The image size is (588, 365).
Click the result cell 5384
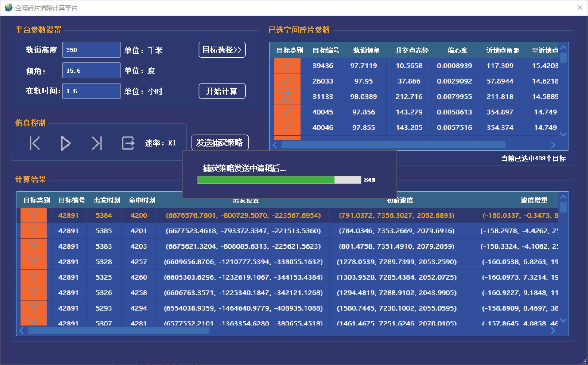coord(104,215)
